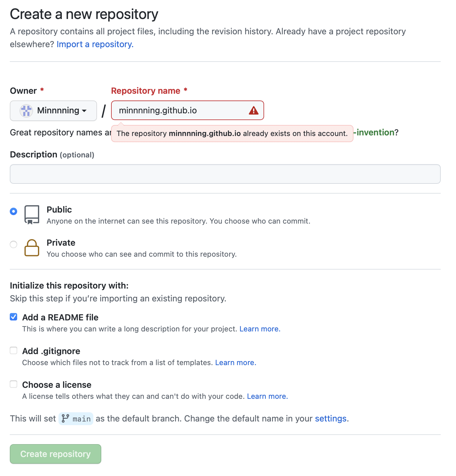Click the red warning triangle icon
The image size is (456, 476).
[253, 111]
